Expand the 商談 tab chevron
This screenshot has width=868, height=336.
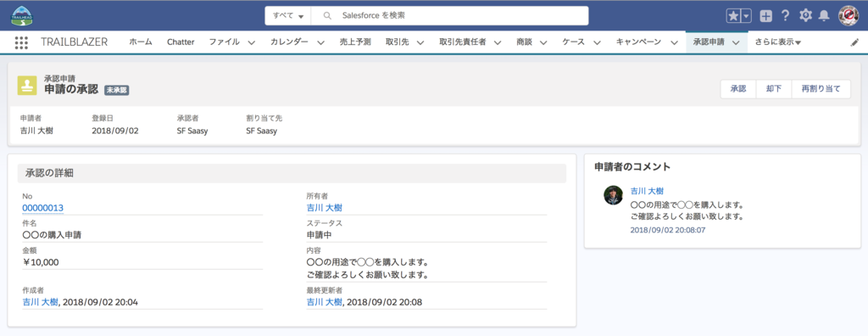click(543, 42)
